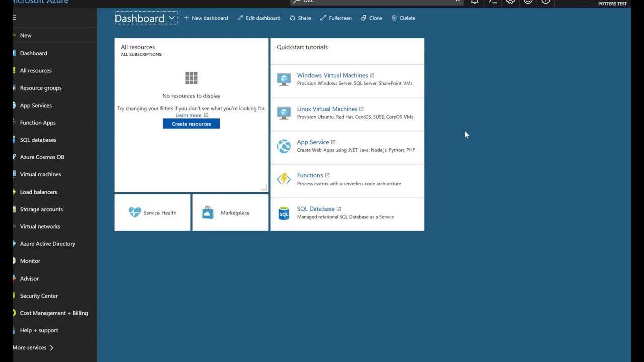Open Virtual networks in the sidebar
644x362 pixels.
[54, 227]
